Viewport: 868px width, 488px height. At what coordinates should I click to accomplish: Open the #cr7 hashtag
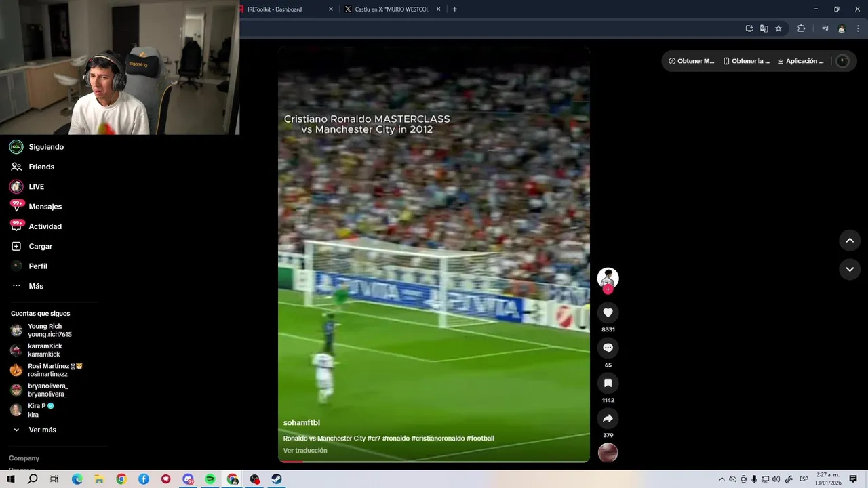374,439
